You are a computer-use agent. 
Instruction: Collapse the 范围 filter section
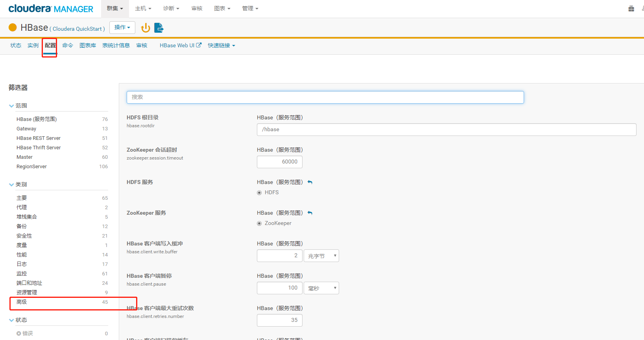point(18,106)
